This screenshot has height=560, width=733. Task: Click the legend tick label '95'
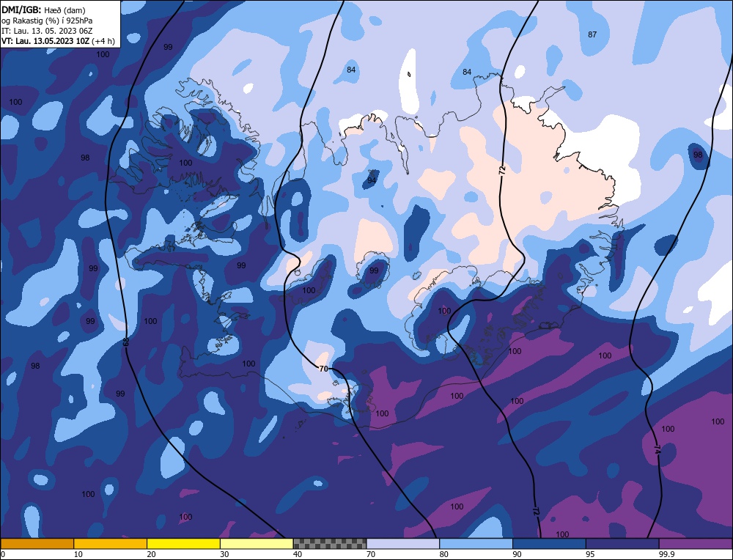click(590, 554)
